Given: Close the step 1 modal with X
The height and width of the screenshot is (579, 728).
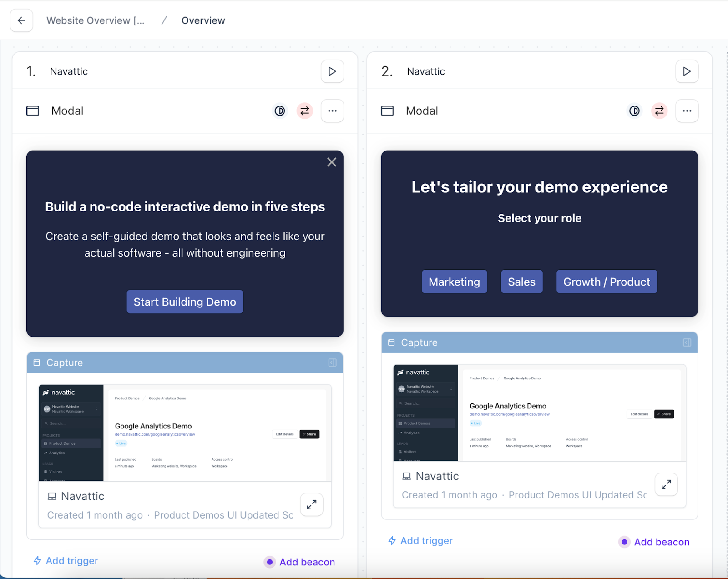Looking at the screenshot, I should click(x=332, y=162).
